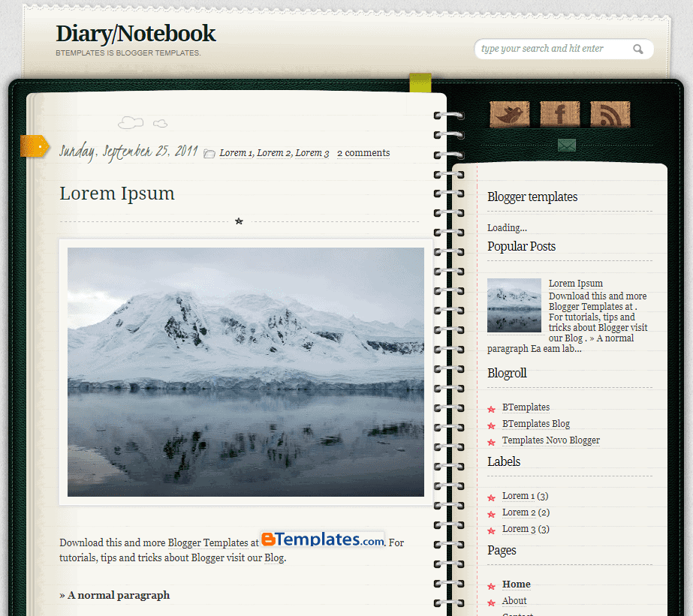Click the large glacier mountain post image

click(x=246, y=372)
